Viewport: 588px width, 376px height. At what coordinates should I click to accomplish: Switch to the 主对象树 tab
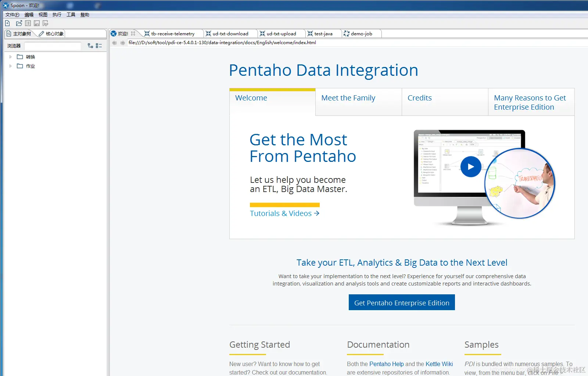click(x=19, y=33)
